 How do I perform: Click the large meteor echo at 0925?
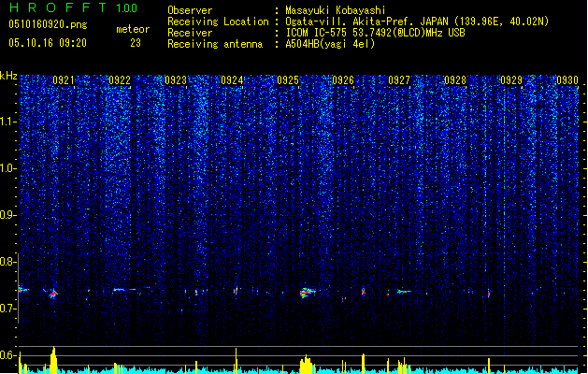pos(307,292)
